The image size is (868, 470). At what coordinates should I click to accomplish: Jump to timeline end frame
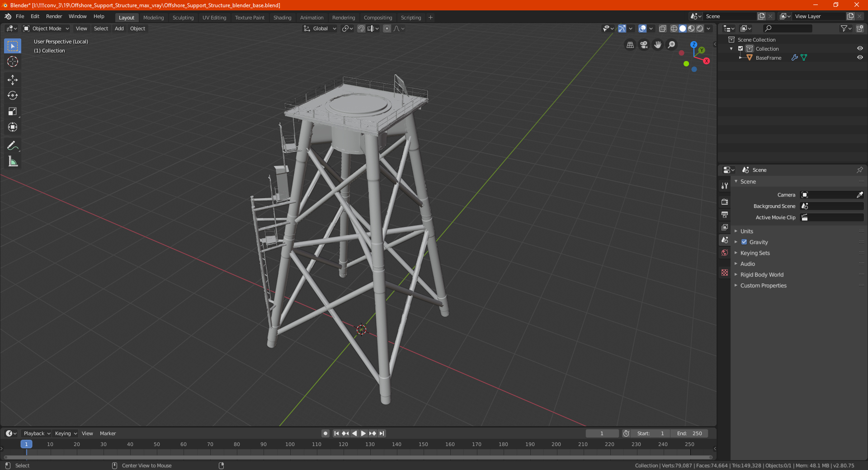[x=382, y=433]
